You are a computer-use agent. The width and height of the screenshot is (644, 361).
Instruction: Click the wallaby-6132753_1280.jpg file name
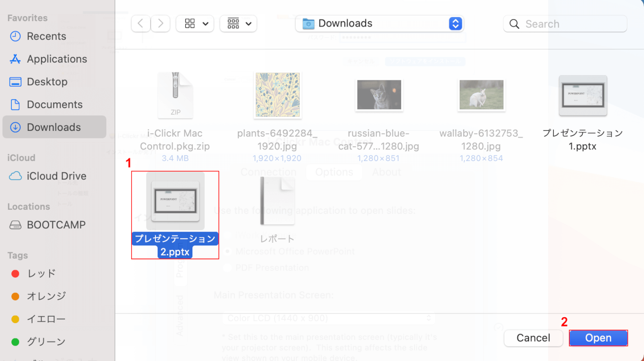(481, 140)
